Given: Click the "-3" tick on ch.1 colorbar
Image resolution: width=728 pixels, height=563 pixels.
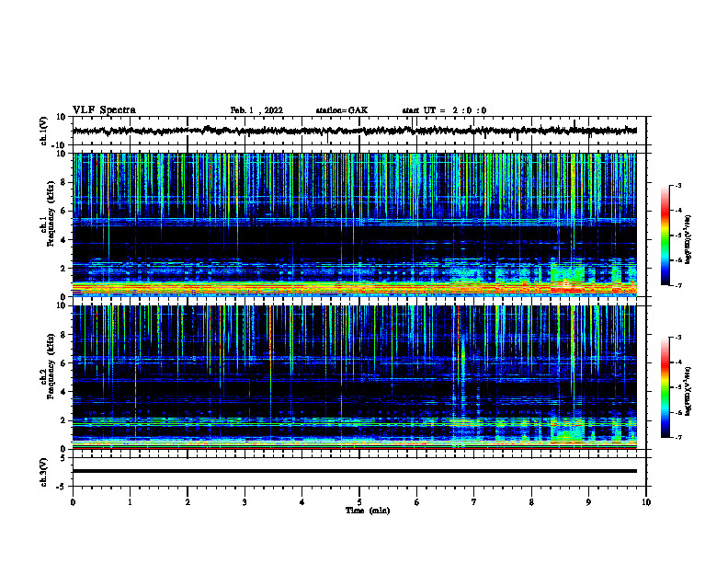Looking at the screenshot, I should coord(678,185).
